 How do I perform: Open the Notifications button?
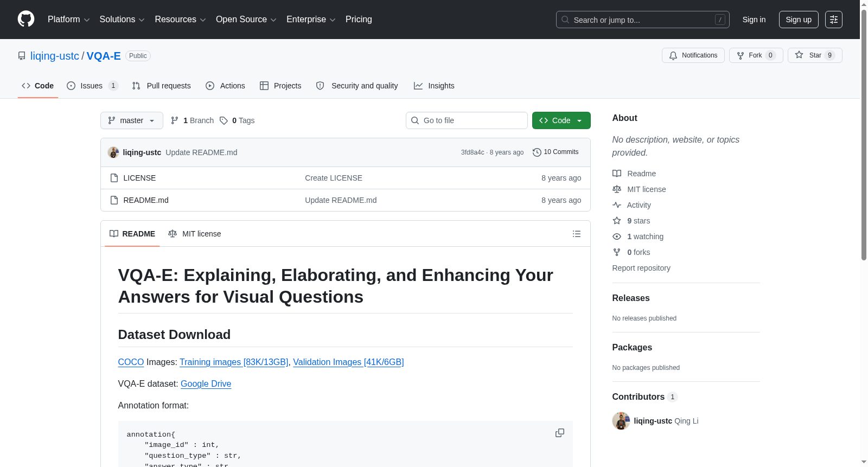click(693, 55)
